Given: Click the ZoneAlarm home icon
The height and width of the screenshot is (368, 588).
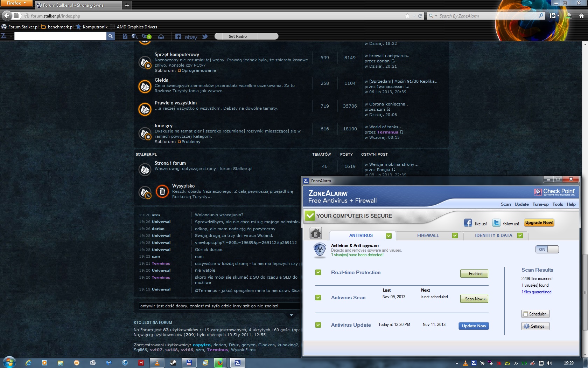Looking at the screenshot, I should (x=316, y=233).
